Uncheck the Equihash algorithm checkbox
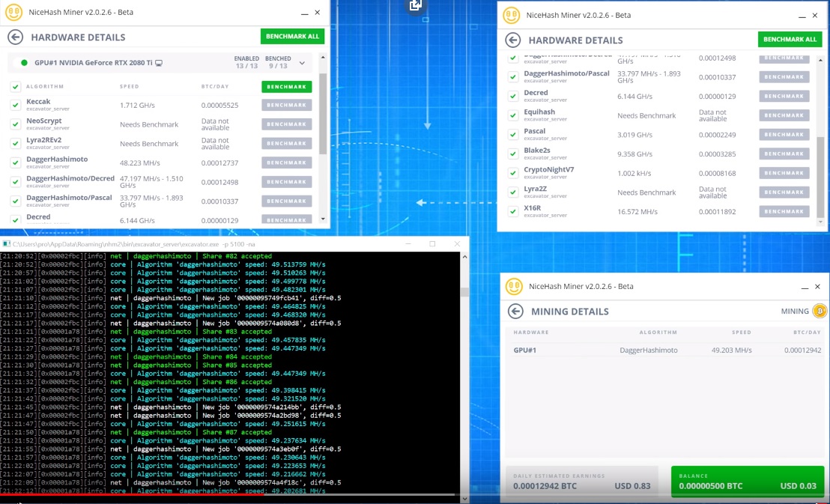830x504 pixels. click(513, 115)
